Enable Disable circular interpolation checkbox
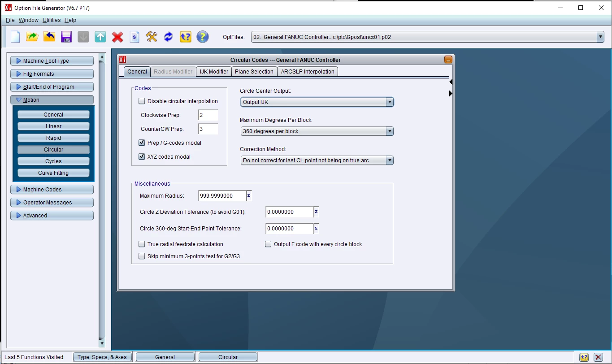Image resolution: width=612 pixels, height=364 pixels. pos(142,101)
